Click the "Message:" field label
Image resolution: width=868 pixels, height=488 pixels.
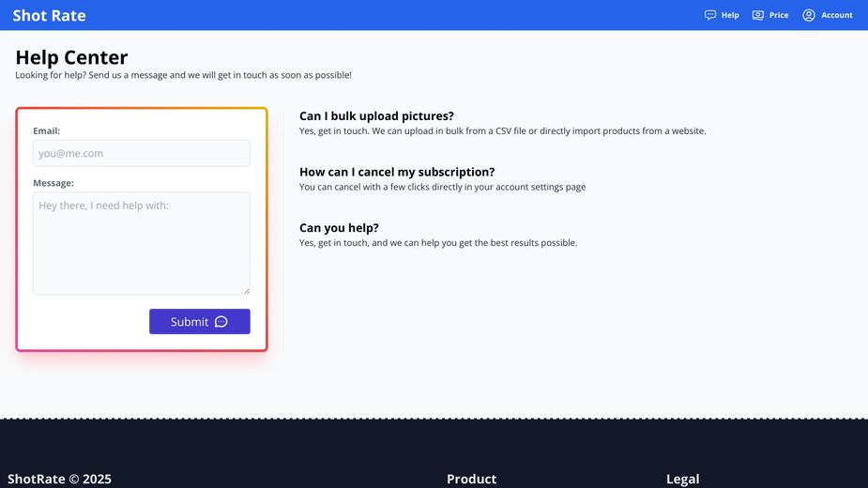(x=53, y=183)
